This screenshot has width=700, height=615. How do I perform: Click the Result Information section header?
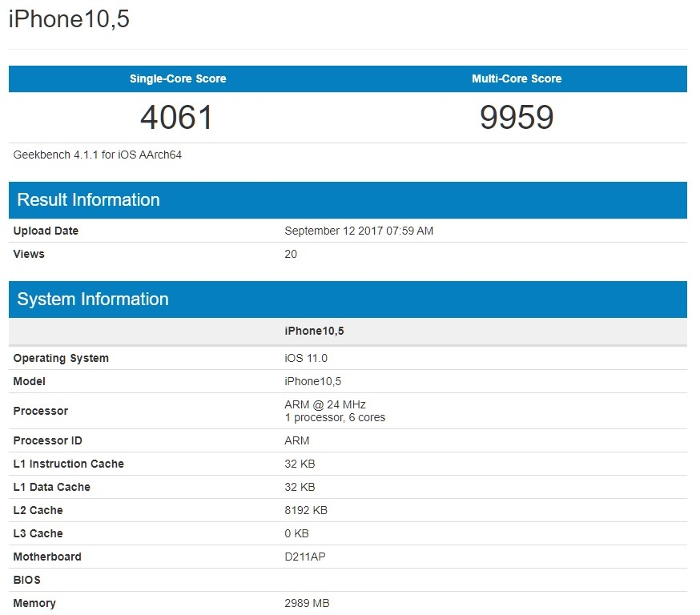88,199
